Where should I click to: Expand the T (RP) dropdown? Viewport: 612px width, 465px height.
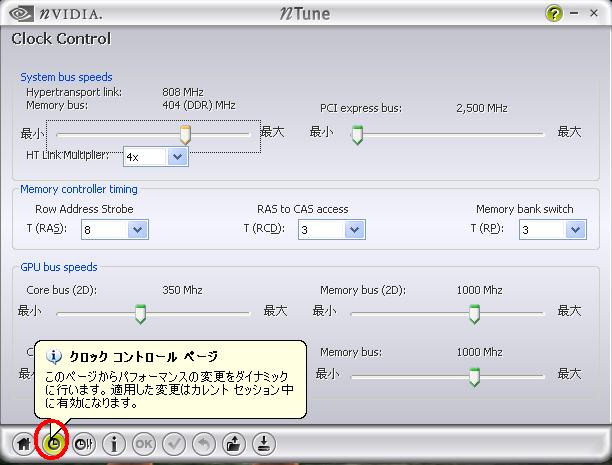coord(575,230)
